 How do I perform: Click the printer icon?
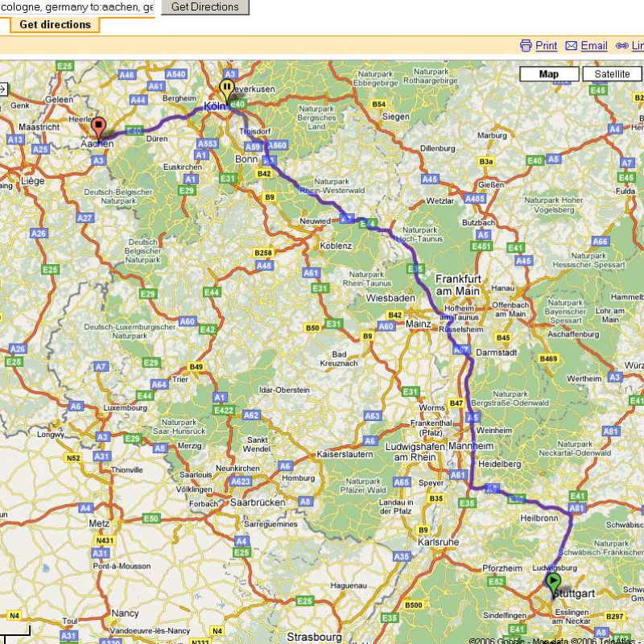coord(526,46)
